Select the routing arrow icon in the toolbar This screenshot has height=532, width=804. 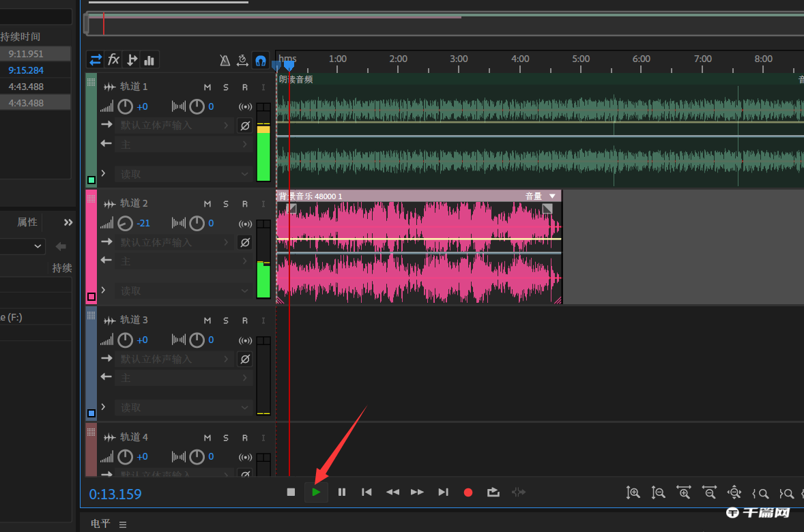click(95, 60)
